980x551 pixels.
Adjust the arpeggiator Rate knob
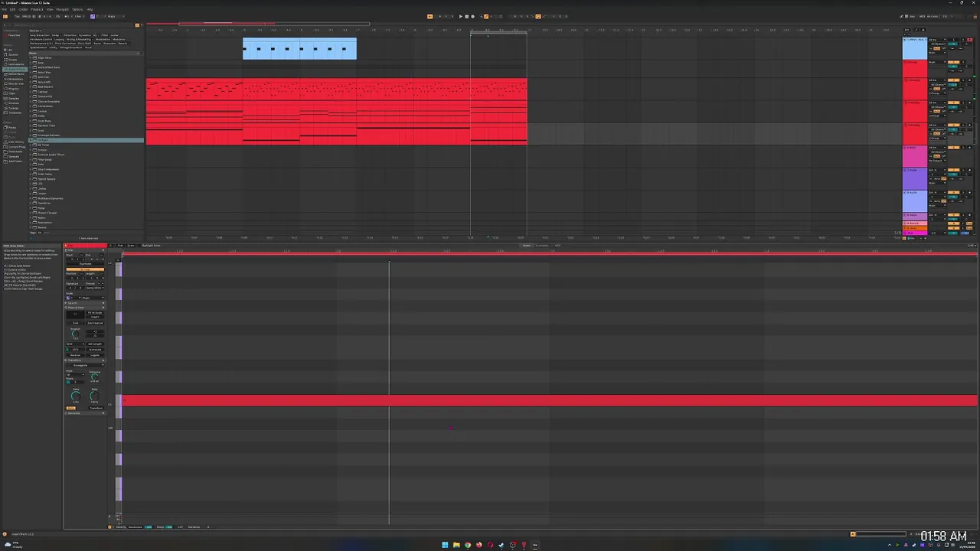(75, 396)
